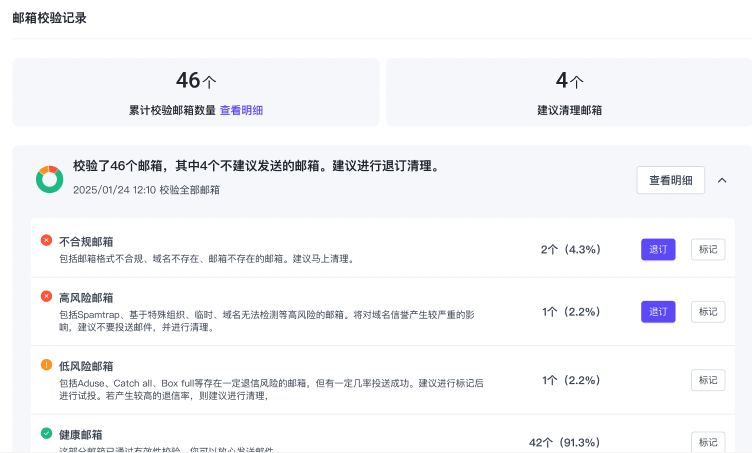
Task: Click the donut chart icon in summary header
Action: [49, 179]
